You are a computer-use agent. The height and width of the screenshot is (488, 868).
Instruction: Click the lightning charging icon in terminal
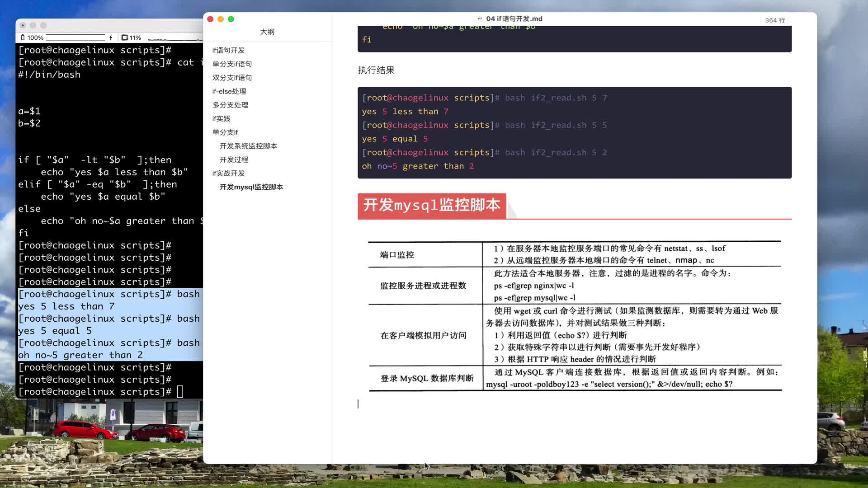pyautogui.click(x=111, y=38)
